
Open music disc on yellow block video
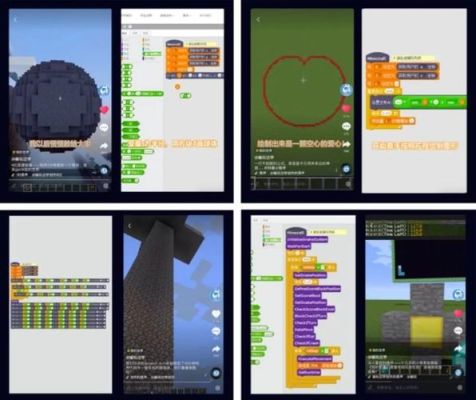(x=459, y=373)
